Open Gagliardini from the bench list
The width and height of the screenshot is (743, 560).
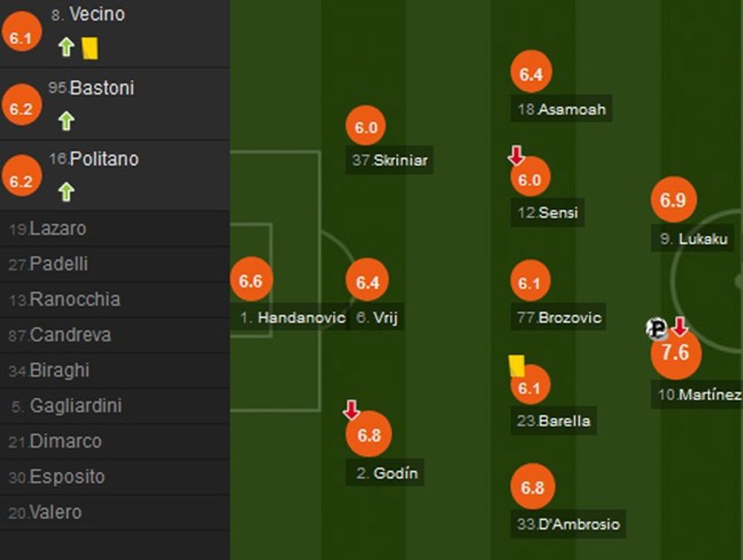[75, 406]
